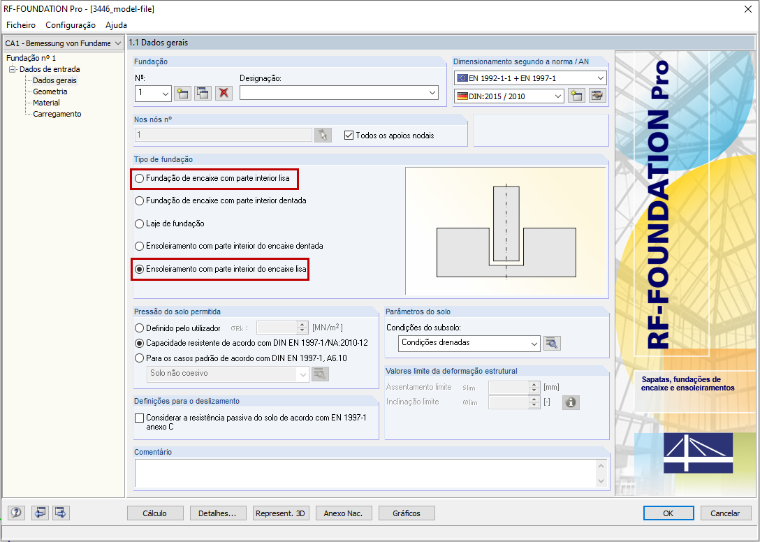The width and height of the screenshot is (760, 542).
Task: Select Dados gerais in tree
Action: (x=54, y=80)
